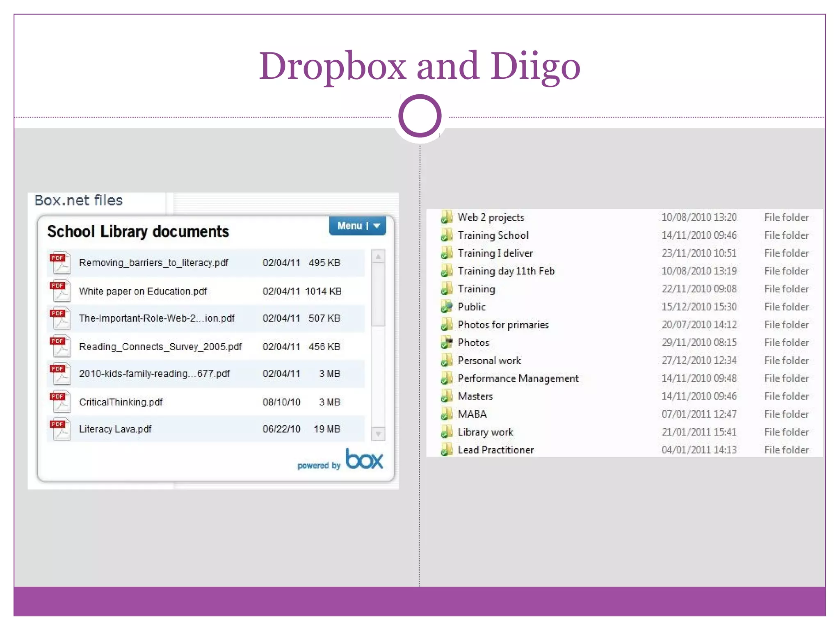
Task: Click the date 06/22/10 for Literacy Lava.pdf
Action: point(281,429)
